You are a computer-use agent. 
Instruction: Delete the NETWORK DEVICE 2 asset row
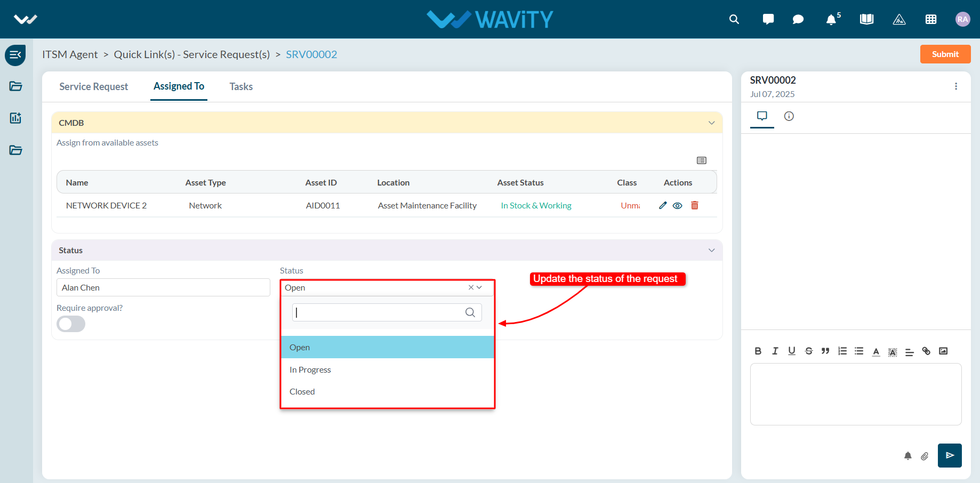[x=695, y=205]
